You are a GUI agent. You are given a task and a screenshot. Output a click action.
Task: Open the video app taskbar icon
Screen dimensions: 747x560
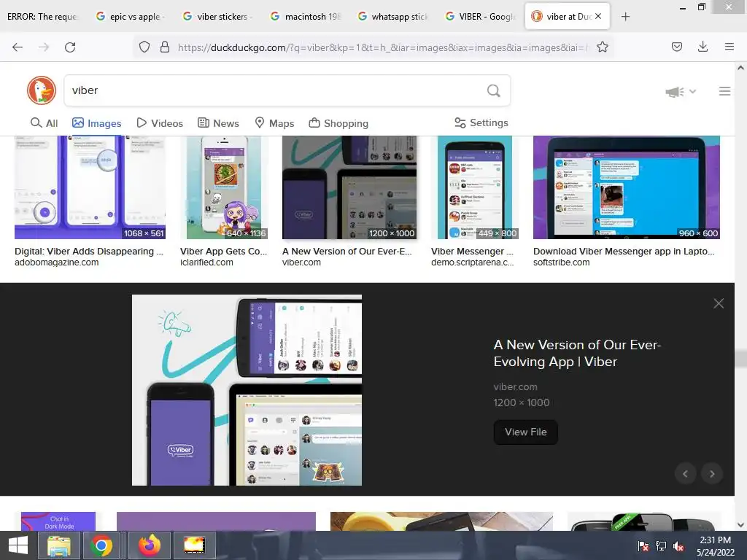[195, 545]
